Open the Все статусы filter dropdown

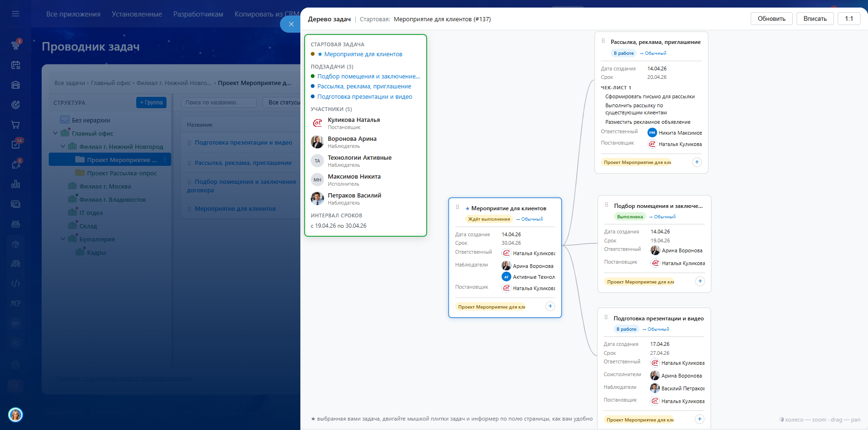[x=284, y=103]
